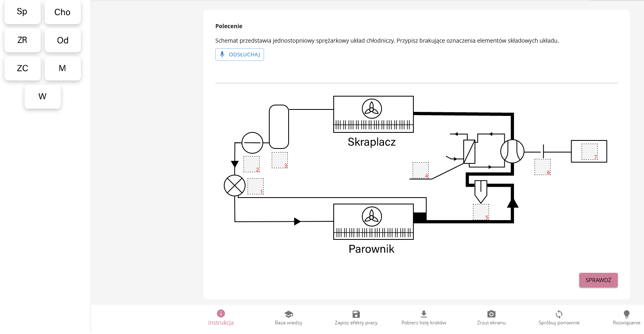Click empty slot 3 below the receiver tank

[x=279, y=160]
